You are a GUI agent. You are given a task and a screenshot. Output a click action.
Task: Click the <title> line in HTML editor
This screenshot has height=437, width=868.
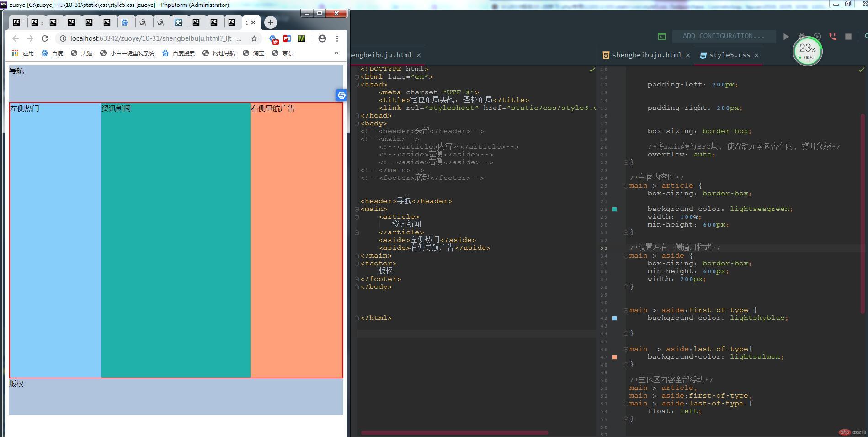(454, 100)
